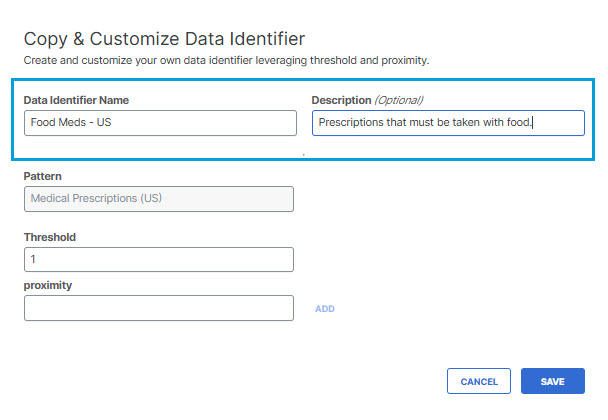Screen dimensions: 608x420
Task: Click on the 'Food Meds - US' text
Action: (x=71, y=122)
